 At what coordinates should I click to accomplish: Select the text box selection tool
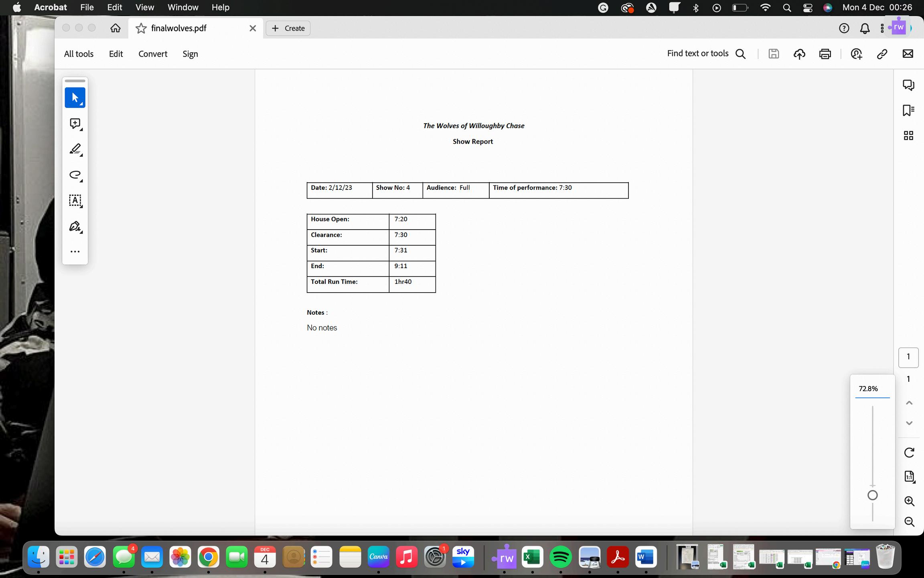tap(75, 200)
